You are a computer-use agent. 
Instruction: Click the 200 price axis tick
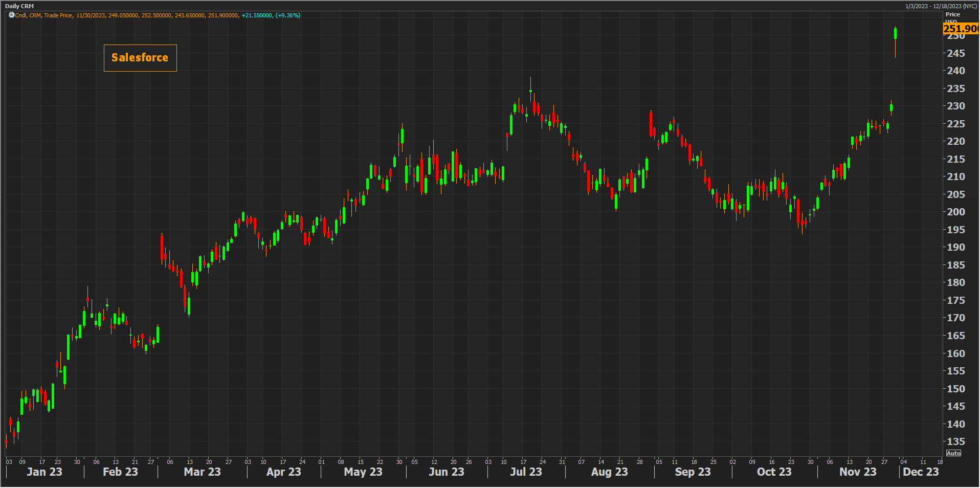click(955, 212)
